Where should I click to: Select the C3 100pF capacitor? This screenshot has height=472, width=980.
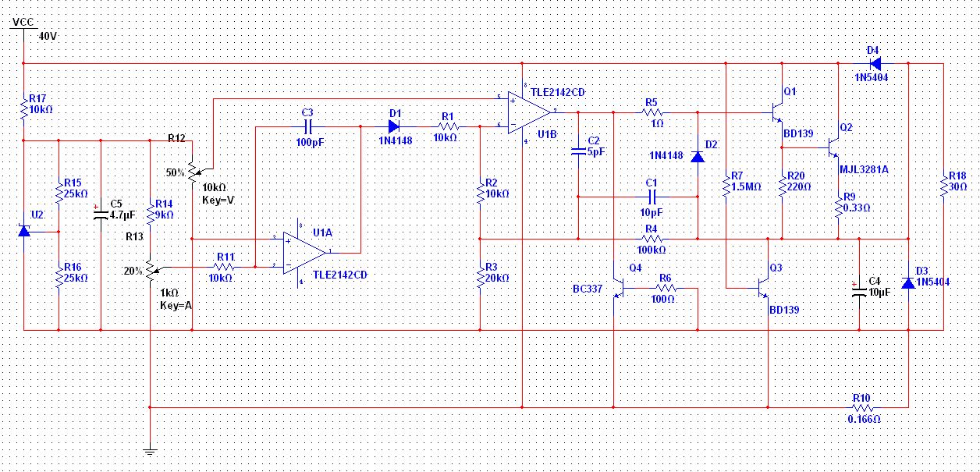[307, 126]
